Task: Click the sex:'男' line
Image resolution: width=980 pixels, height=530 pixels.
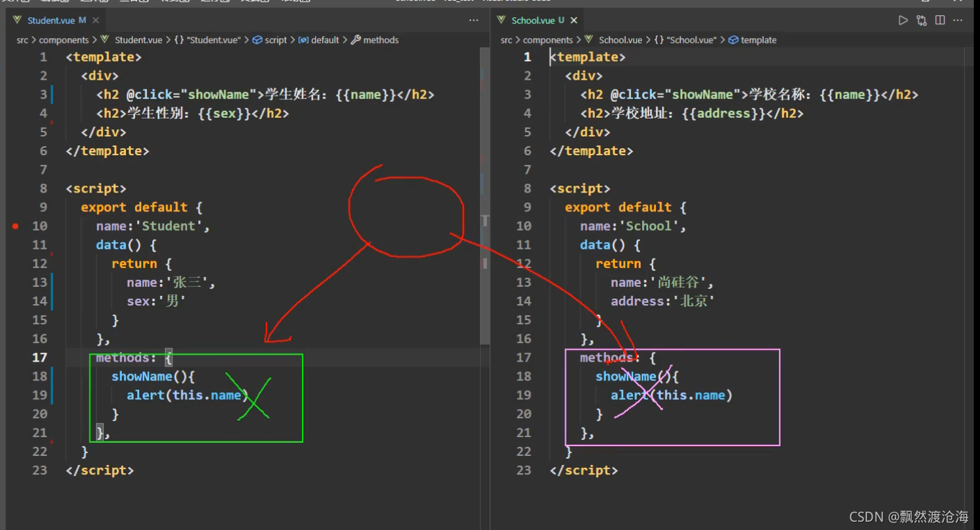Action: (157, 301)
